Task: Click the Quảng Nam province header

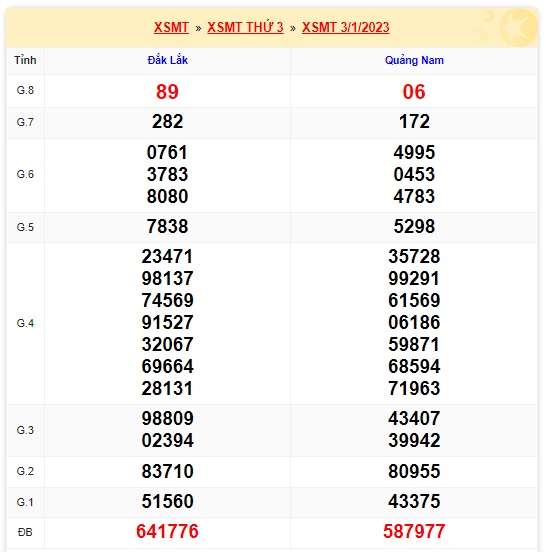Action: [414, 60]
